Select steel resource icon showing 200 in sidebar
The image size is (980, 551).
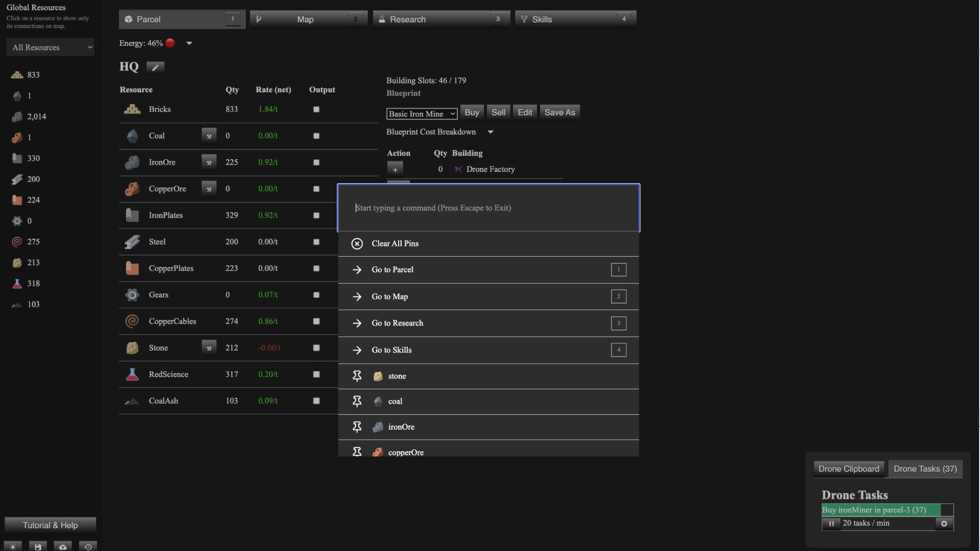click(x=17, y=179)
